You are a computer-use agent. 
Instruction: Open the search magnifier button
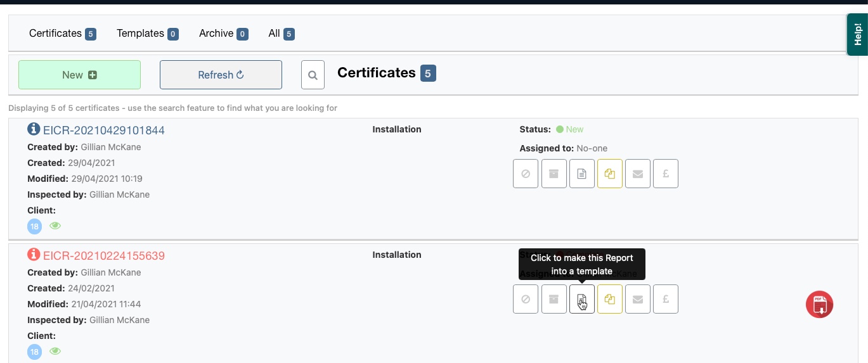pos(313,75)
